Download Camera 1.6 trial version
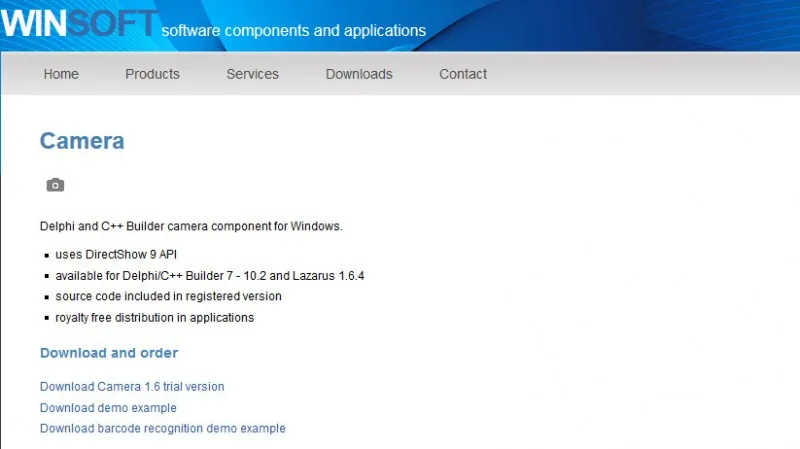The height and width of the screenshot is (449, 800). pos(132,387)
